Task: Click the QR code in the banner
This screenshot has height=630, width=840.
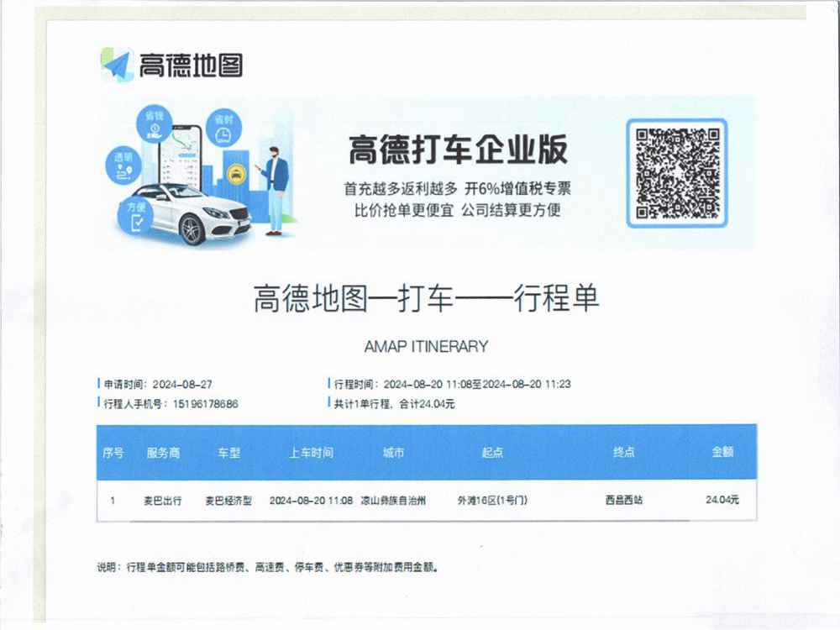Action: 677,173
